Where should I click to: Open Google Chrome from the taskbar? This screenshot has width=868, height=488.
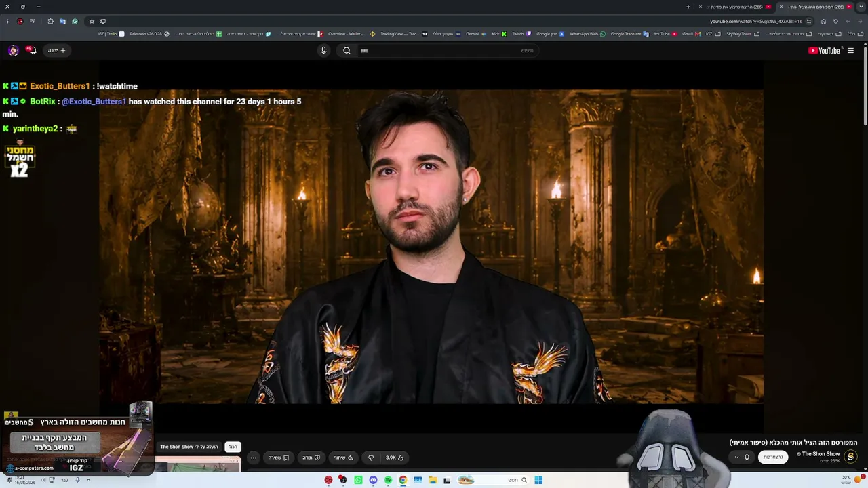pyautogui.click(x=403, y=480)
